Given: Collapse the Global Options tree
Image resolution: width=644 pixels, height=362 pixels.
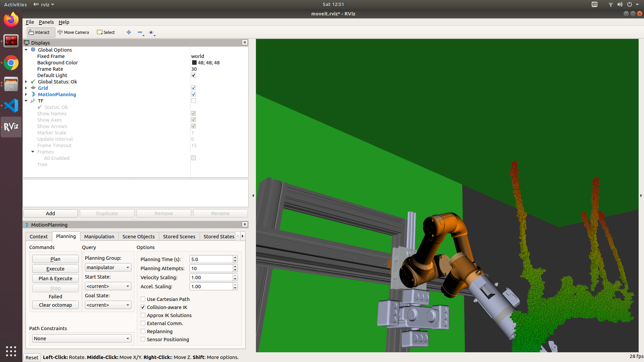Looking at the screenshot, I should coord(26,50).
